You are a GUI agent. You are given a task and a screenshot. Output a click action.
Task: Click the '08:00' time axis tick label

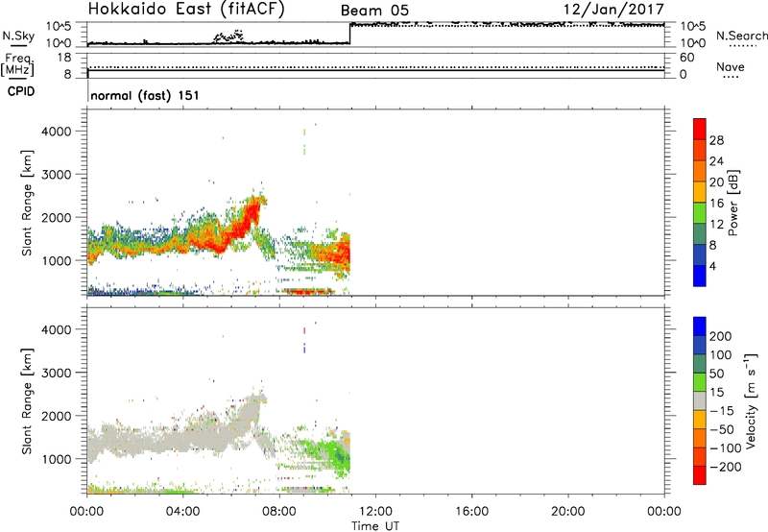279,512
